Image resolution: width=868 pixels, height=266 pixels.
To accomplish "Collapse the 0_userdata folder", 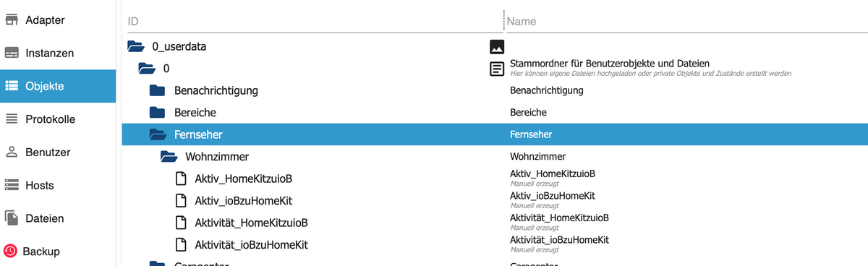I will (135, 47).
